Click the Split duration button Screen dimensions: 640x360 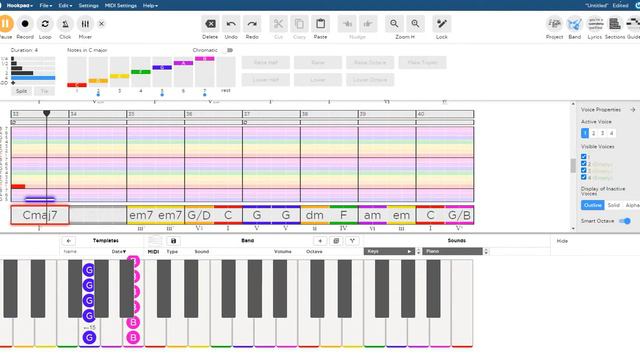click(x=21, y=91)
